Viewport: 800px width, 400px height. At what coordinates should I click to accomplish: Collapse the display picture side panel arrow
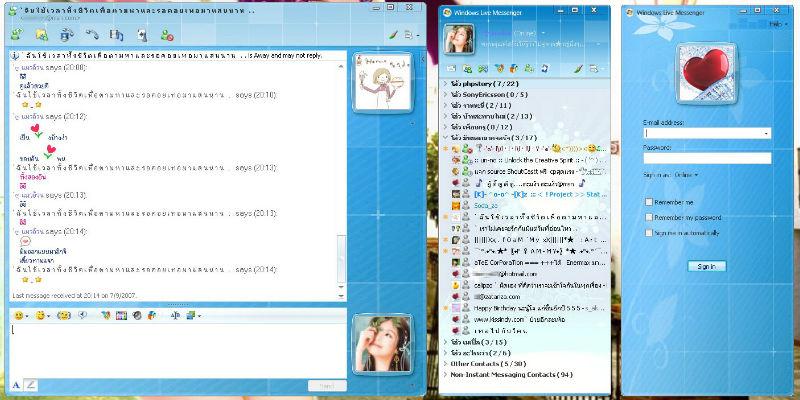click(x=423, y=60)
